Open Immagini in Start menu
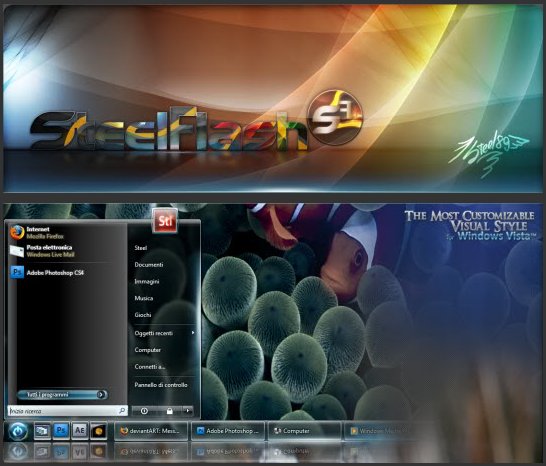 (147, 281)
